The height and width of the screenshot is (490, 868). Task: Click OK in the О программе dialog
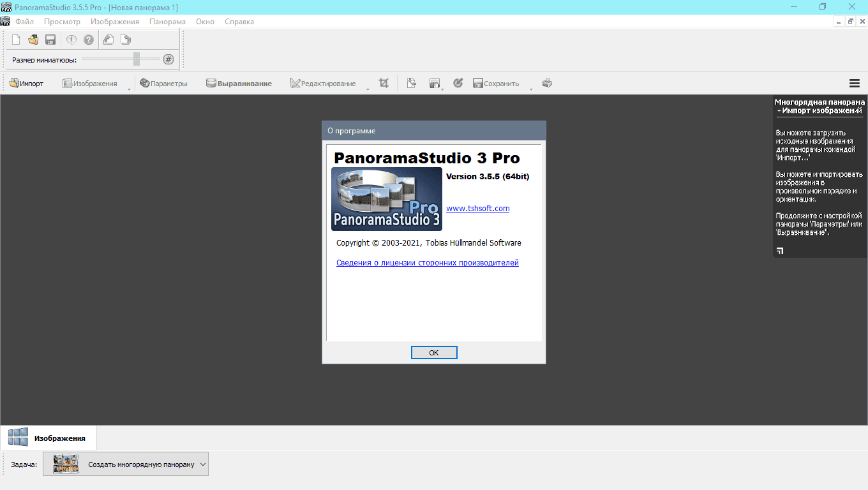[434, 353]
